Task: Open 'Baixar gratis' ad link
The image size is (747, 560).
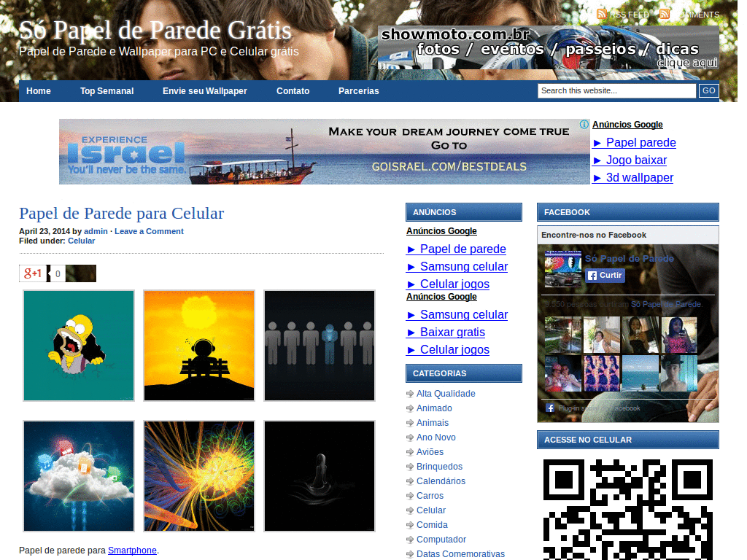Action: 446,332
